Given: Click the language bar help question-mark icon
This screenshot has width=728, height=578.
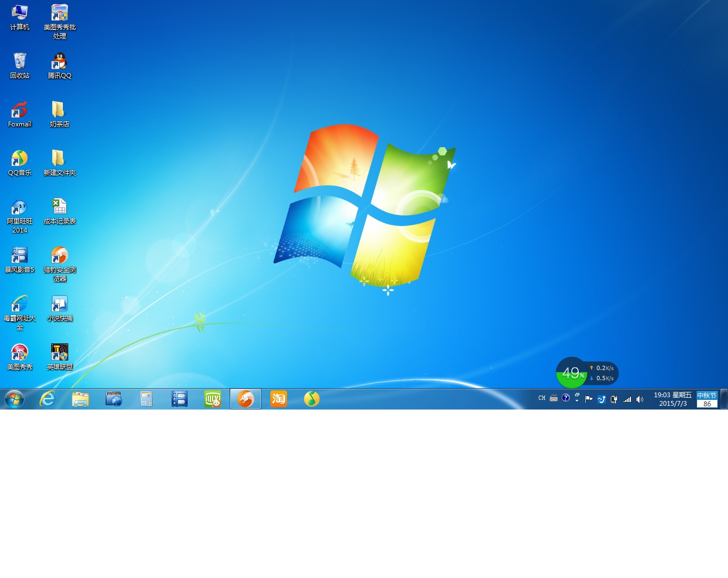Looking at the screenshot, I should tap(565, 398).
